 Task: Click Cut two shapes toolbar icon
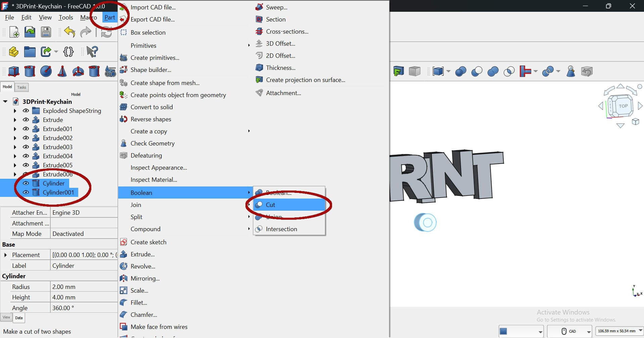[477, 71]
